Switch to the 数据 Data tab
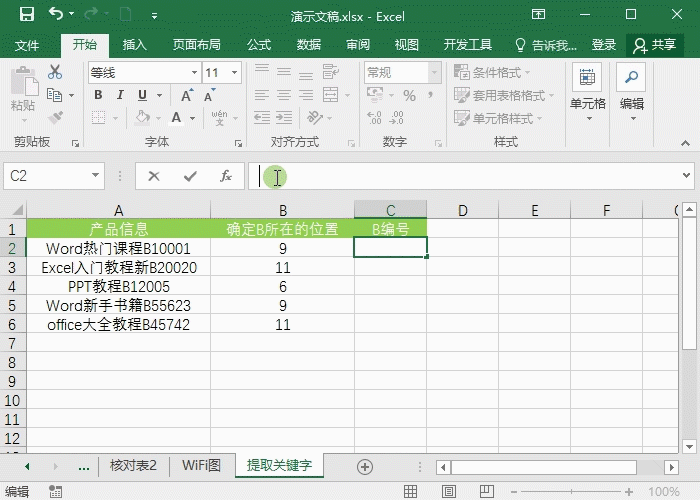This screenshot has width=700, height=500. 308,45
